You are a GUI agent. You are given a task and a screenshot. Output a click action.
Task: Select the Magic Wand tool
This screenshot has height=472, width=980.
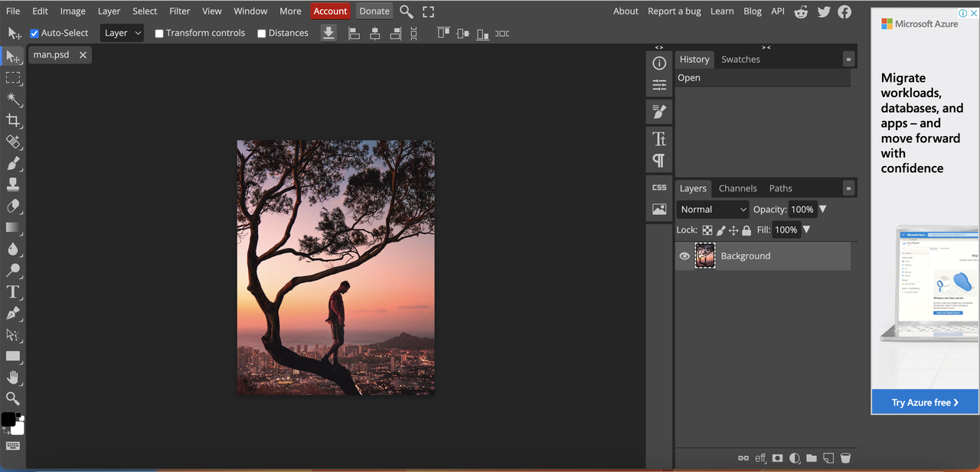point(13,99)
